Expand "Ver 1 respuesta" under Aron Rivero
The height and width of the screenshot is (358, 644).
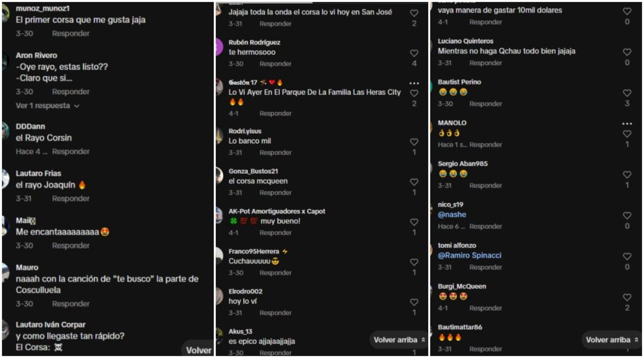(47, 106)
